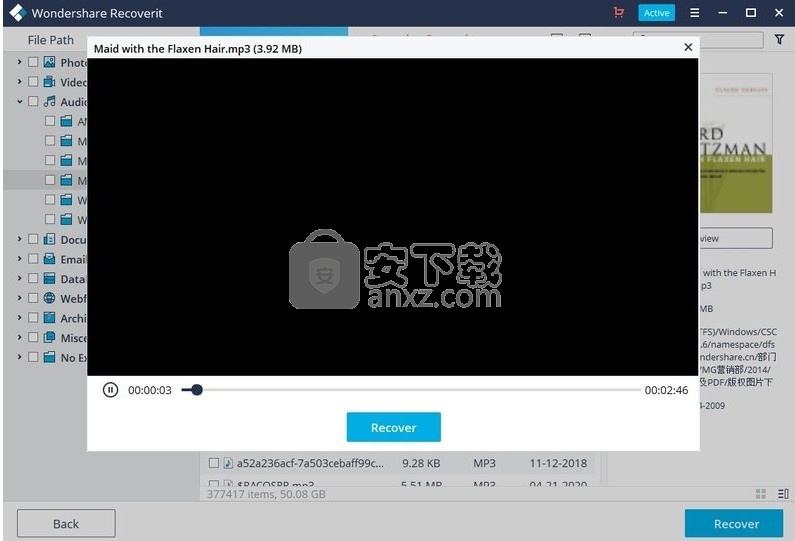Select the Video camera icon
This screenshot has width=795, height=541.
[x=49, y=82]
